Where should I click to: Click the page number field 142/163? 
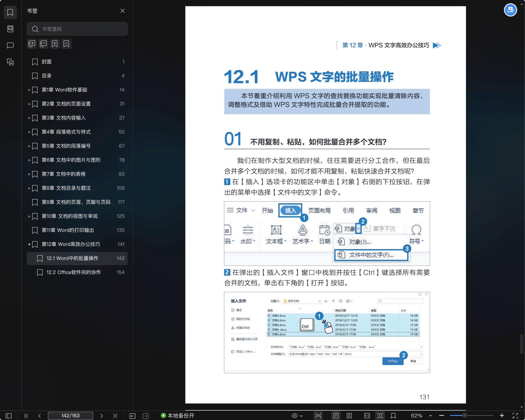click(x=70, y=416)
